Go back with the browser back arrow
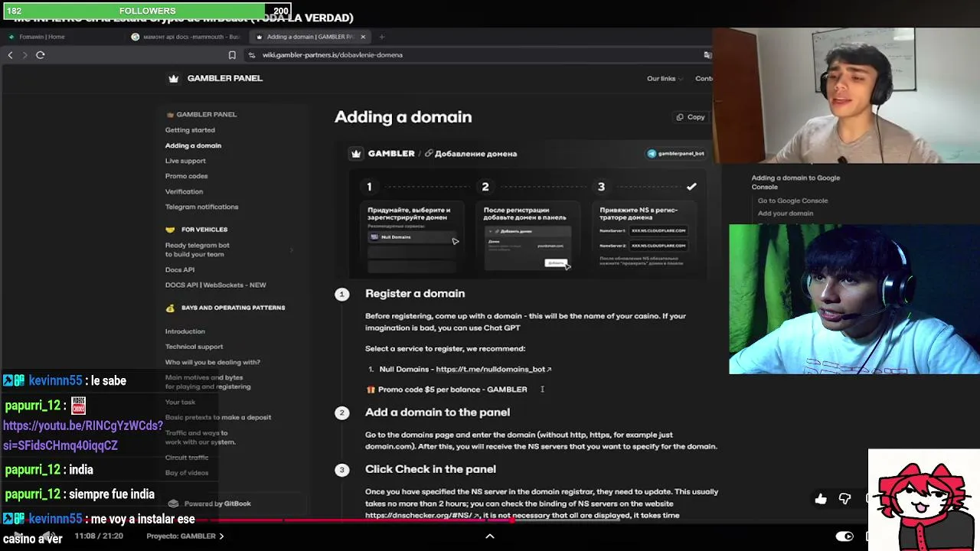 [10, 55]
